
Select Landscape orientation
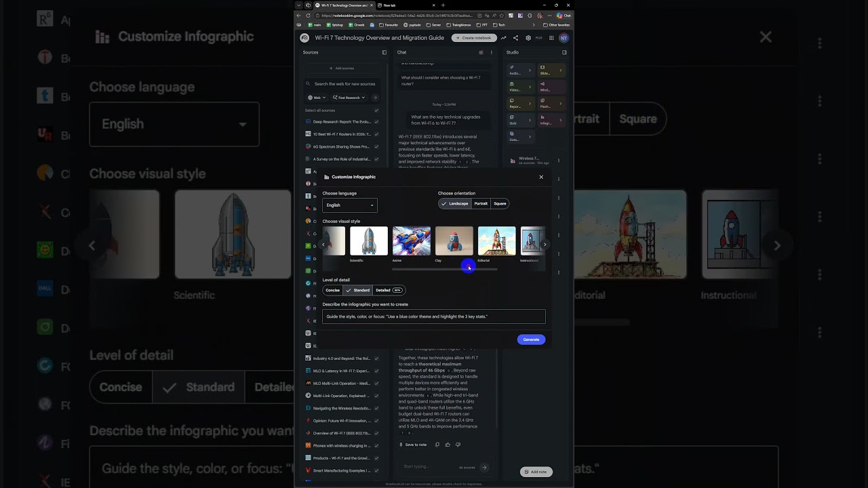[454, 203]
